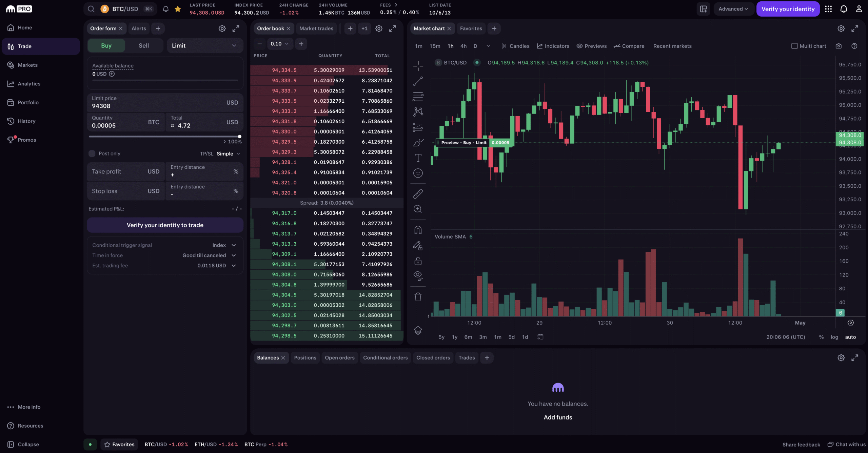Select the trend line drawing tool
Image resolution: width=868 pixels, height=453 pixels.
(418, 81)
